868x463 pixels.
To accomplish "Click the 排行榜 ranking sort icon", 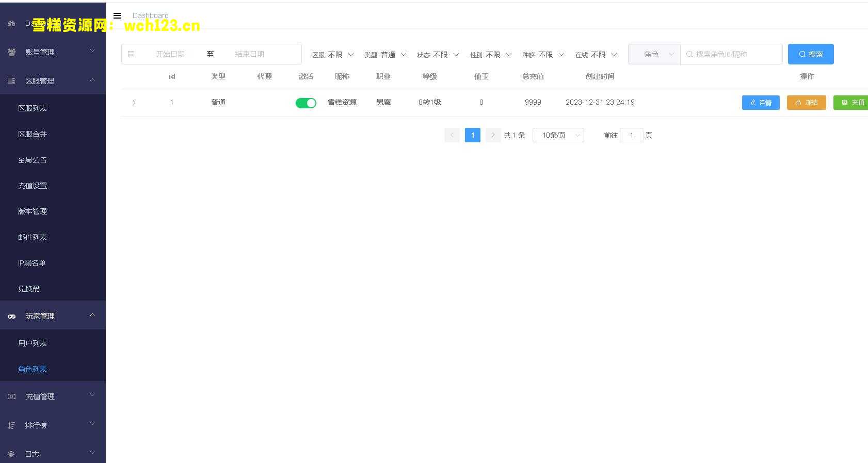I will tap(12, 425).
